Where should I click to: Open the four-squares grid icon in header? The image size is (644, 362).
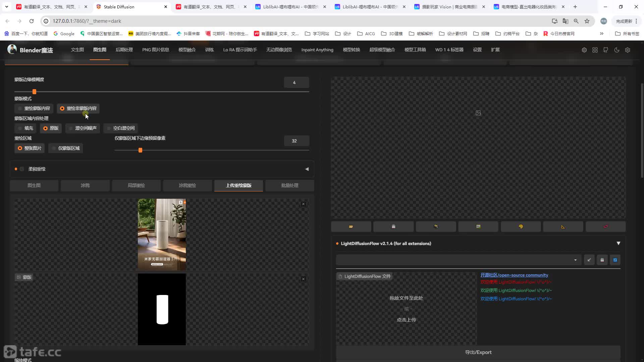[595, 50]
